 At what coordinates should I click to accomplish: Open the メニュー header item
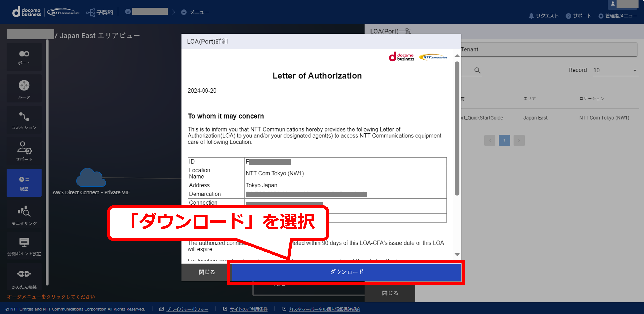pos(199,12)
